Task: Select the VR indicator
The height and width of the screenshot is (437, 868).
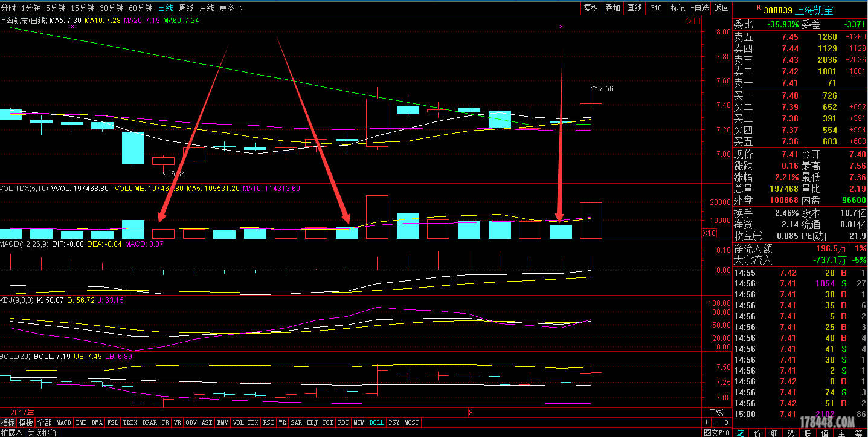Action: coord(177,422)
